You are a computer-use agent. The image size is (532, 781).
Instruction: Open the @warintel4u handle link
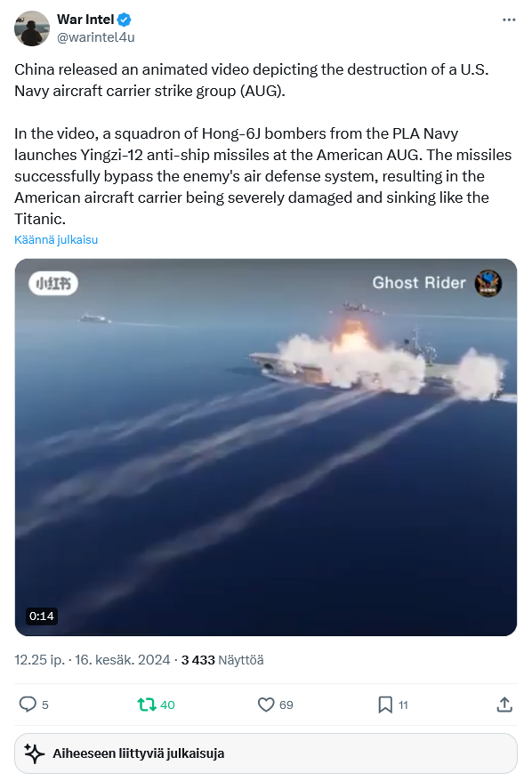(x=96, y=37)
